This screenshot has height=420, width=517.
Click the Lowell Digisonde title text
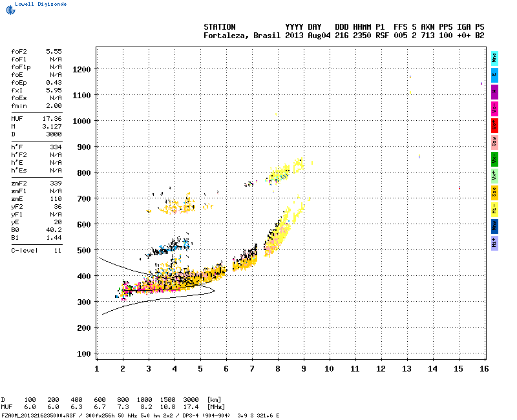(41, 4)
